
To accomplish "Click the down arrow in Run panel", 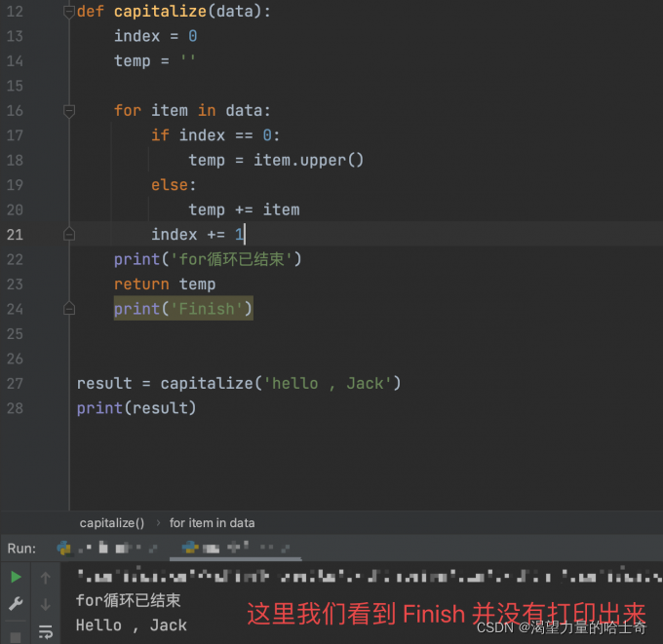I will click(x=45, y=604).
